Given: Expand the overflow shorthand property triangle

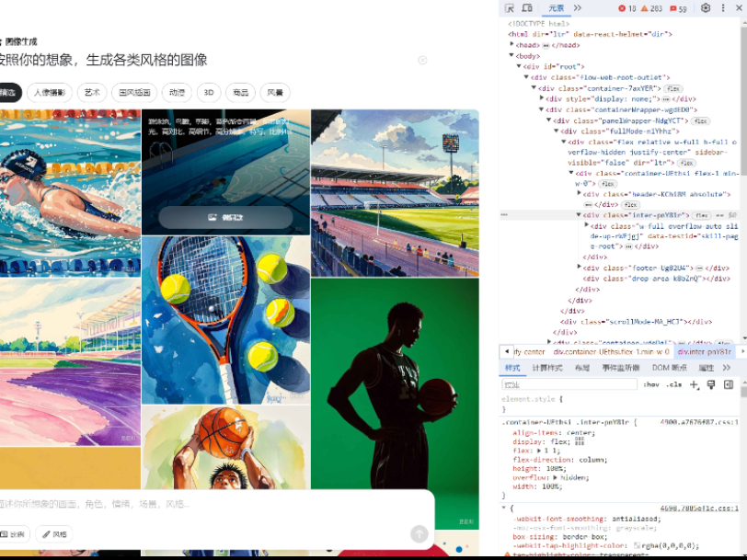Looking at the screenshot, I should (555, 477).
